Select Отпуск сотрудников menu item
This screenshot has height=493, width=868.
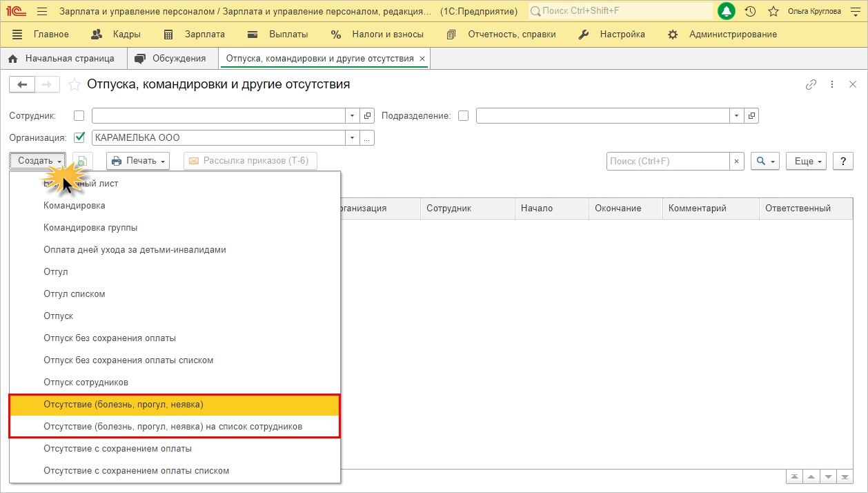[x=175, y=383]
